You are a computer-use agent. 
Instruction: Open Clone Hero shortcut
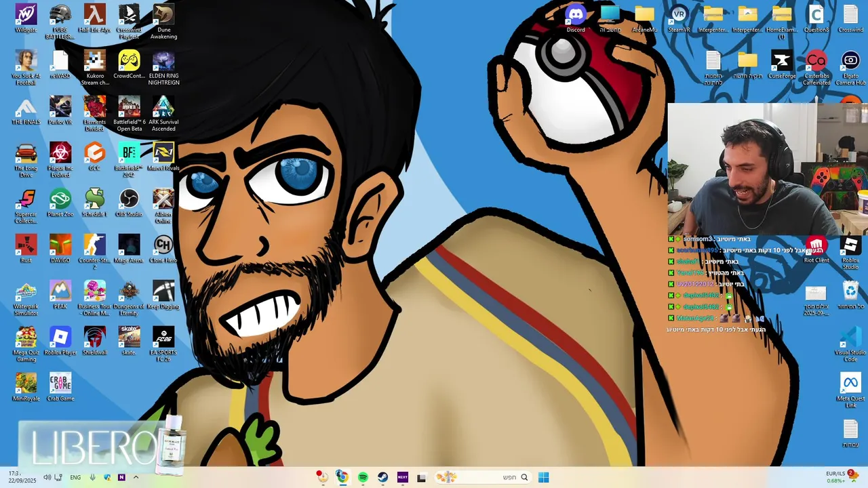[163, 249]
